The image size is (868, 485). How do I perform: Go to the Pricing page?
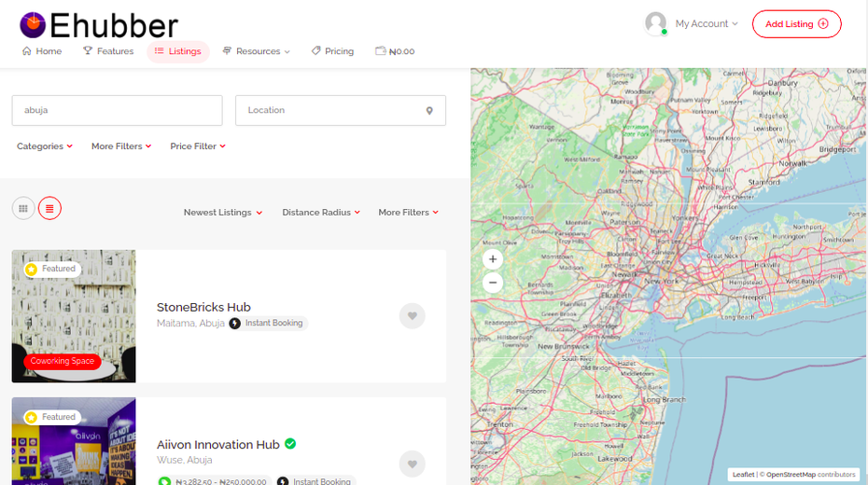pyautogui.click(x=332, y=51)
